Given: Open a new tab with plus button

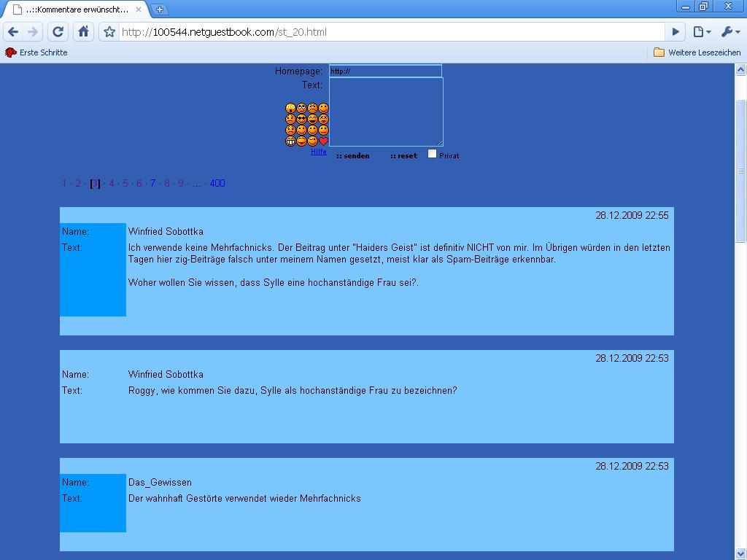Looking at the screenshot, I should point(160,9).
